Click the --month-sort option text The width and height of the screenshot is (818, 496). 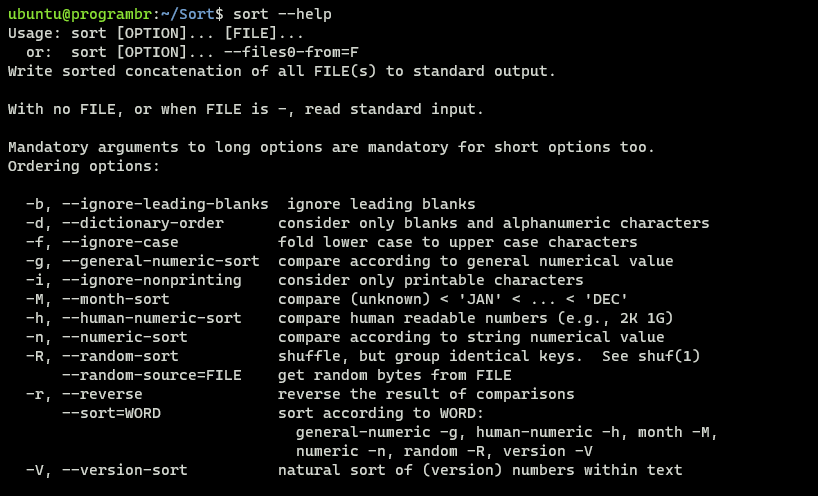[x=116, y=299]
